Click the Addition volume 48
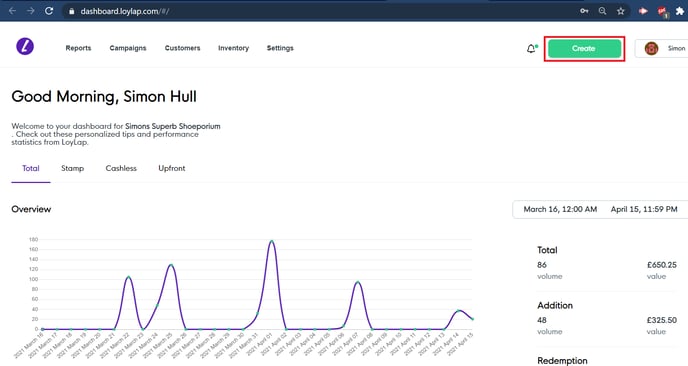Viewport: 688px width, 366px height. [542, 320]
